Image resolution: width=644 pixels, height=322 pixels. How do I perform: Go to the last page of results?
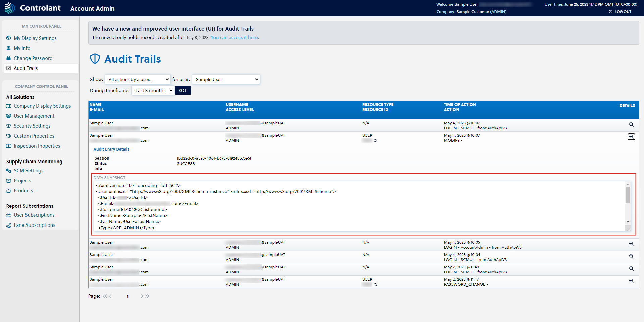[x=147, y=296]
